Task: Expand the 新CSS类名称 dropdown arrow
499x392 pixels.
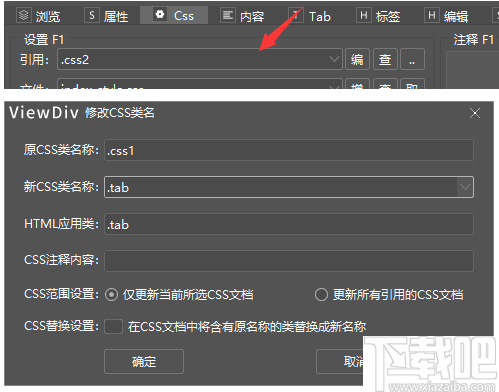Action: [465, 187]
